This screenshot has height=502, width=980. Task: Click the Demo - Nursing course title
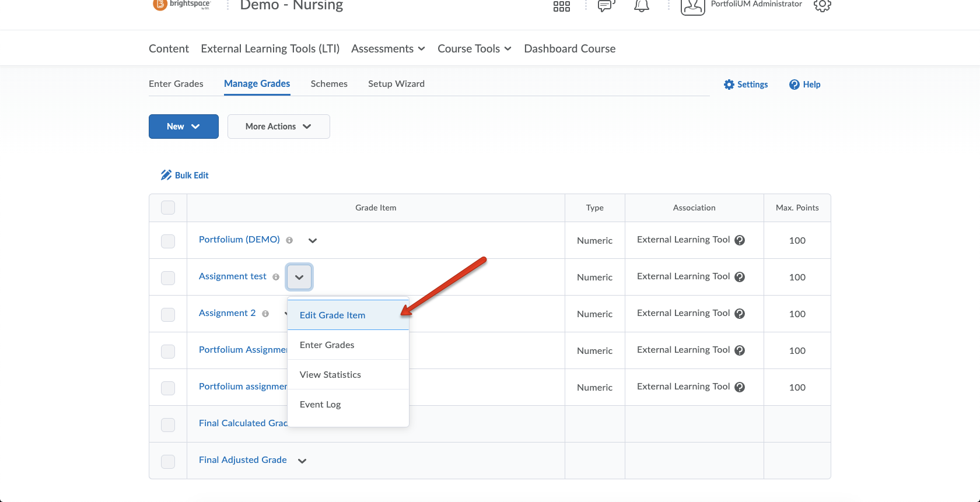tap(292, 6)
